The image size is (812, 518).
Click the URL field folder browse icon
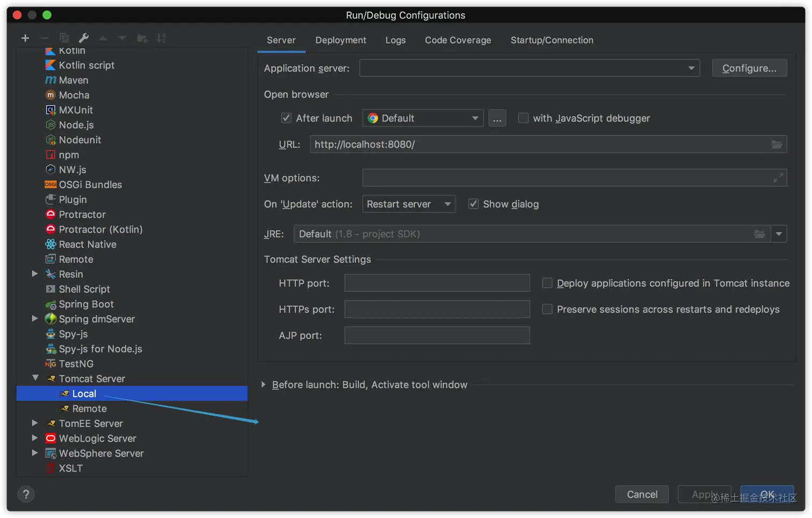[777, 144]
